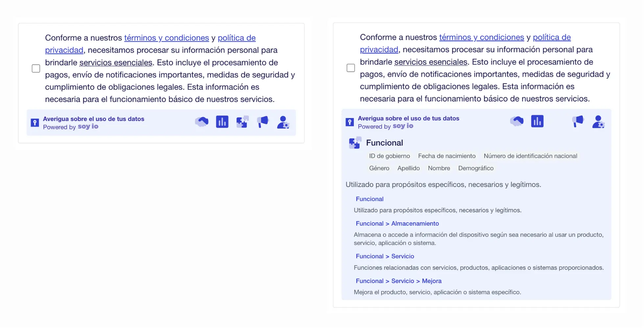Select the megaphone marketing icon in left panel
The image size is (644, 328).
click(x=263, y=122)
